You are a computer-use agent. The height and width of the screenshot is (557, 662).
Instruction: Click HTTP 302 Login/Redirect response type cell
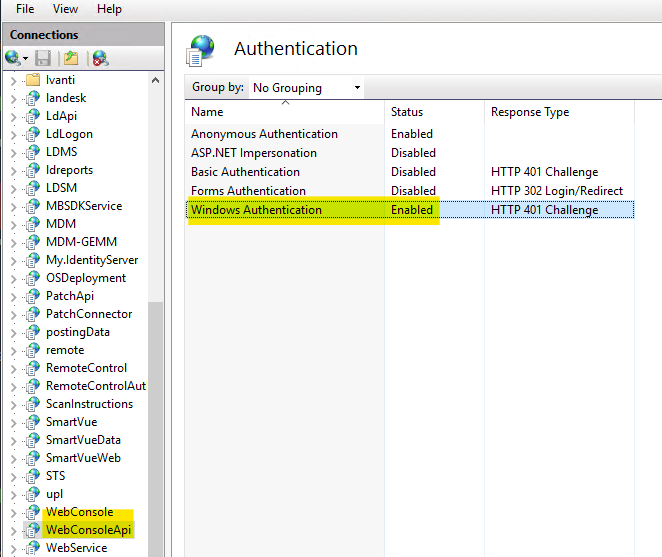556,191
